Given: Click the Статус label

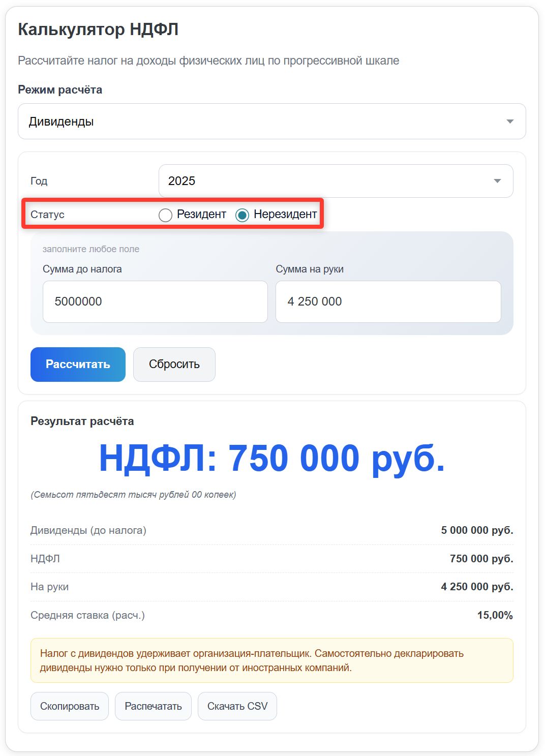Looking at the screenshot, I should click(47, 215).
